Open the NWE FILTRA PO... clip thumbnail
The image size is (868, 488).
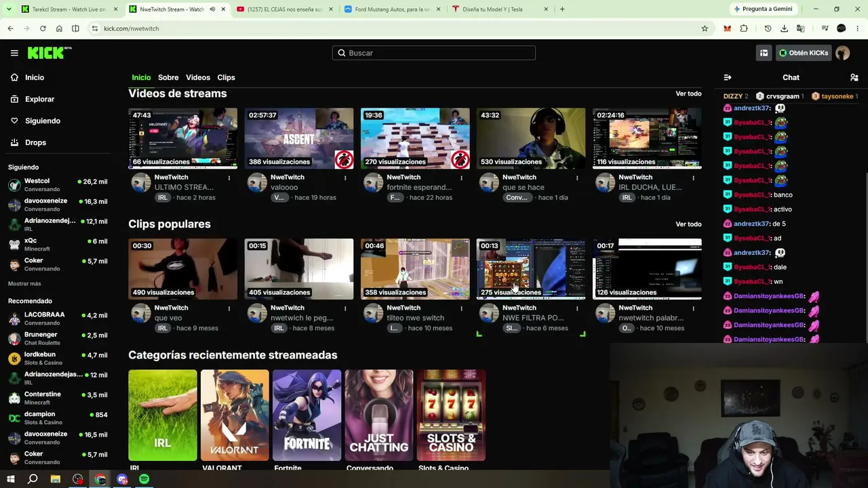[x=531, y=269]
